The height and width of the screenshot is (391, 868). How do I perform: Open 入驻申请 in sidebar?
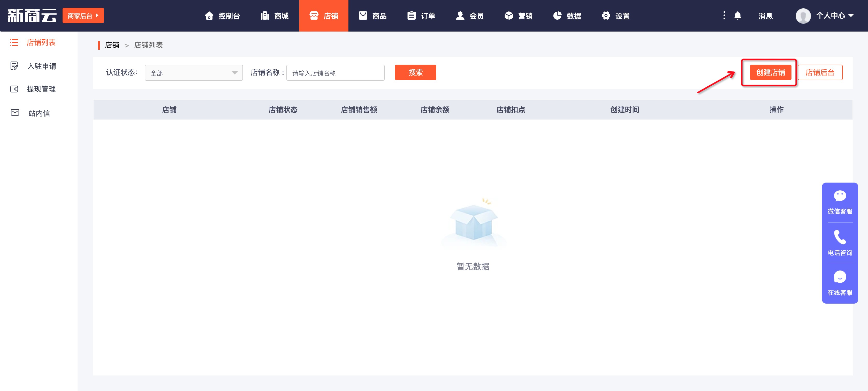[41, 66]
